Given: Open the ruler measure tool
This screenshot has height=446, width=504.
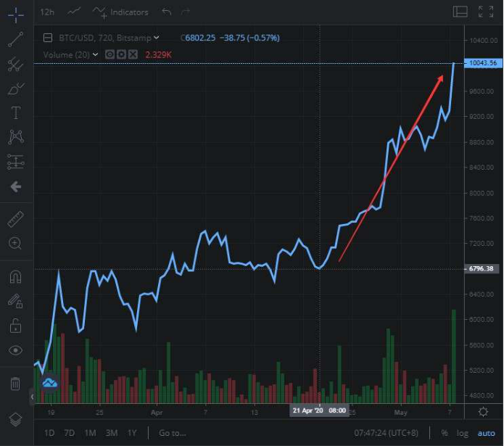Looking at the screenshot, I should (x=15, y=218).
